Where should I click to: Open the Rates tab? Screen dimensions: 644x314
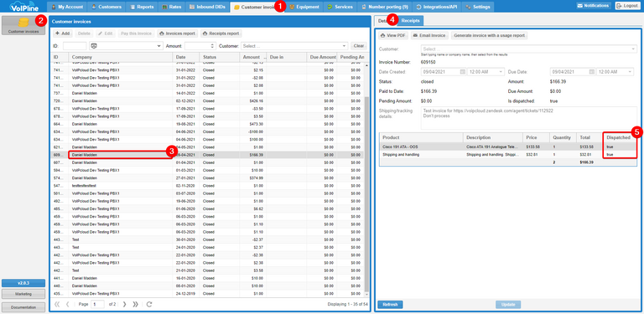pos(171,7)
